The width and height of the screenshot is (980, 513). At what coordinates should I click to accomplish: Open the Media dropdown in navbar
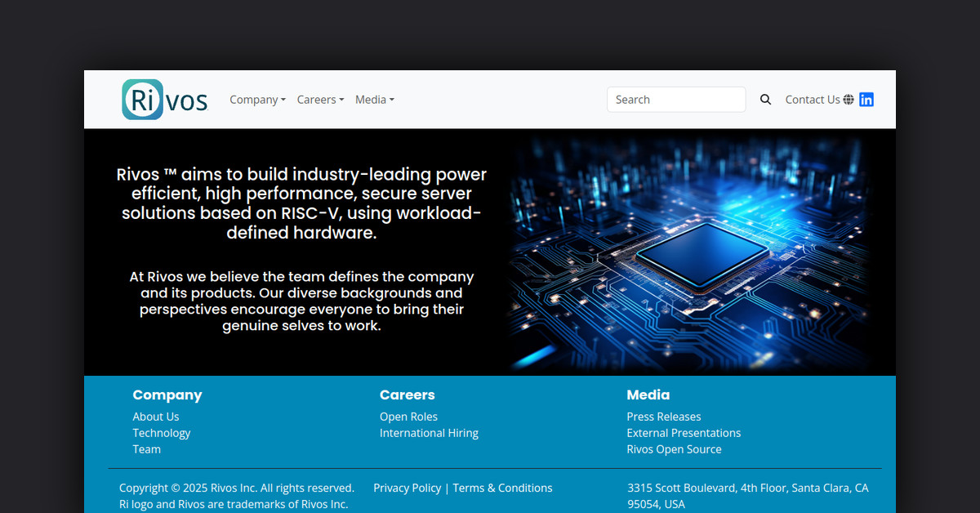374,100
